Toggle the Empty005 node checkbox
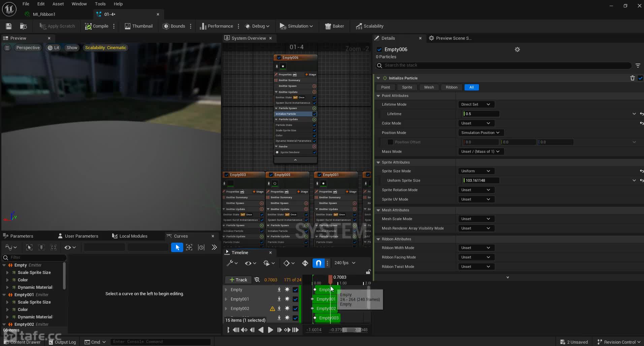Image resolution: width=644 pixels, height=346 pixels. click(271, 175)
